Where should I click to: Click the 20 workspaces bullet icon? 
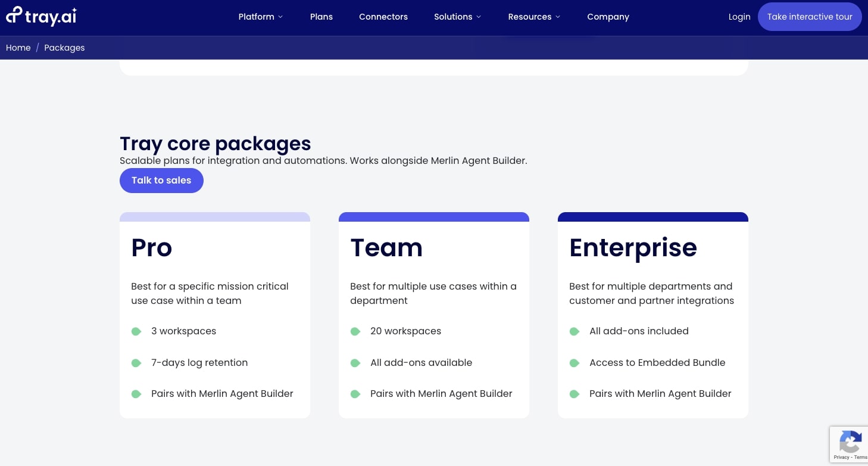point(355,331)
